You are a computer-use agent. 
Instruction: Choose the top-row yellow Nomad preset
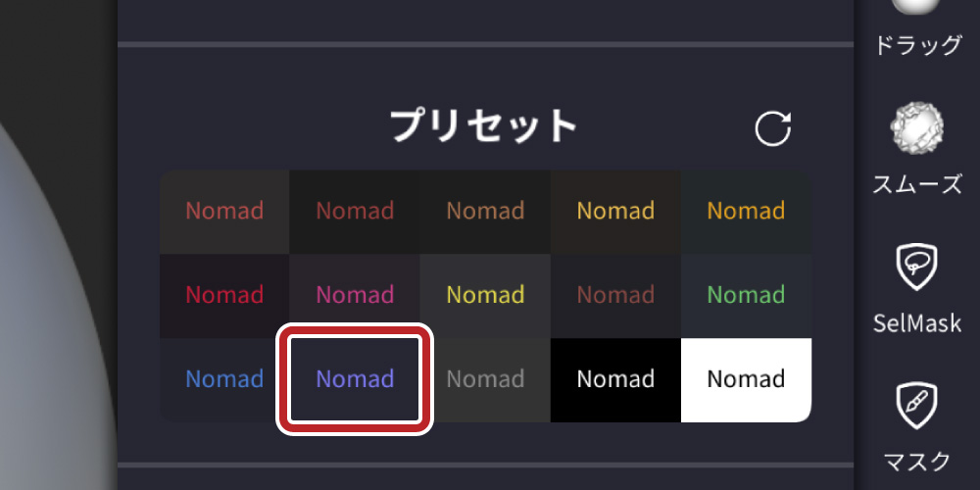(x=615, y=211)
